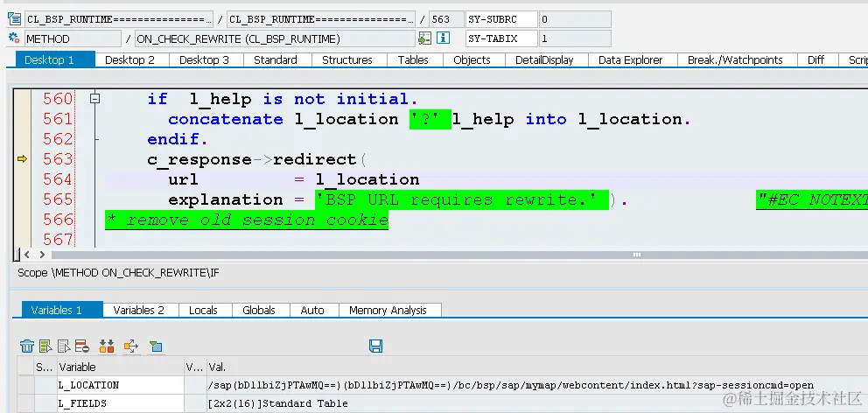Image resolution: width=868 pixels, height=413 pixels.
Task: Click the navigate-to-source icon after ON_CHECK_REWRITE
Action: coord(424,38)
